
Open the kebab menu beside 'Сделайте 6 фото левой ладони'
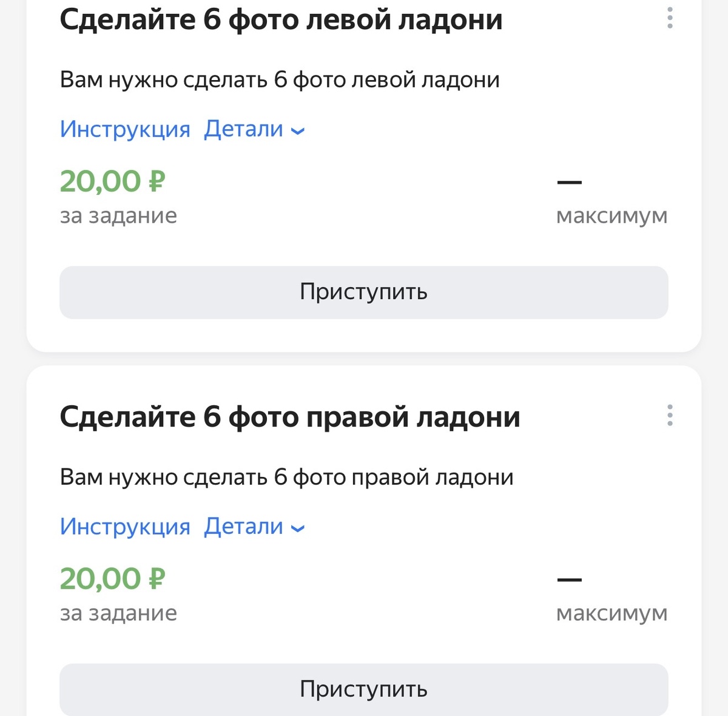point(670,18)
